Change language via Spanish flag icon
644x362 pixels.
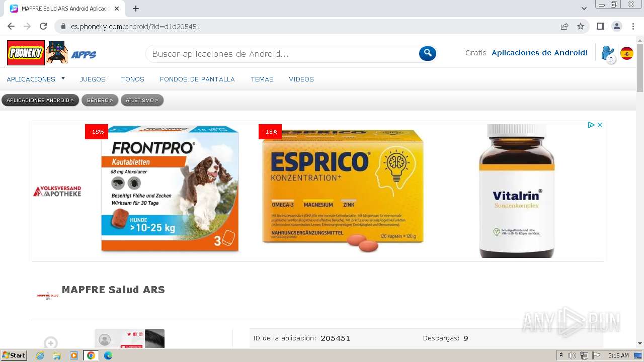point(627,53)
